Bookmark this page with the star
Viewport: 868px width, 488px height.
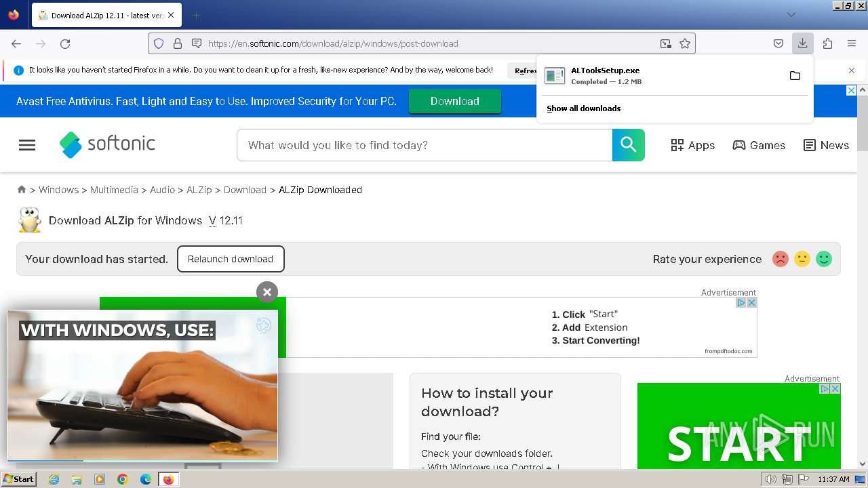(x=685, y=43)
